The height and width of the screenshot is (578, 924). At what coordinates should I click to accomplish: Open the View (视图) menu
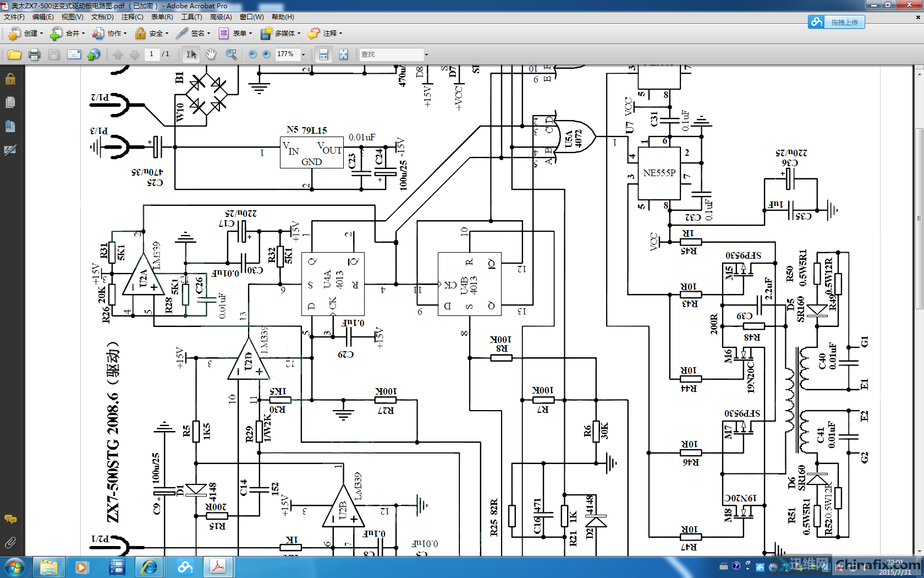point(72,17)
